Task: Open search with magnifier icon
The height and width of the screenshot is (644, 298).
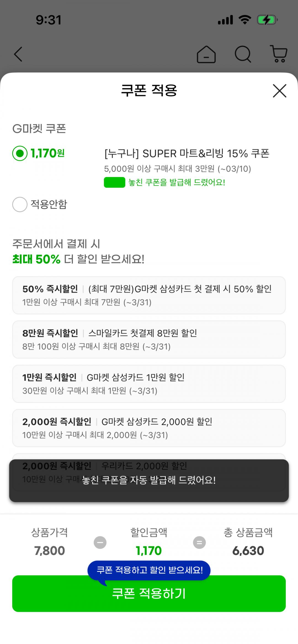Action: (x=243, y=54)
